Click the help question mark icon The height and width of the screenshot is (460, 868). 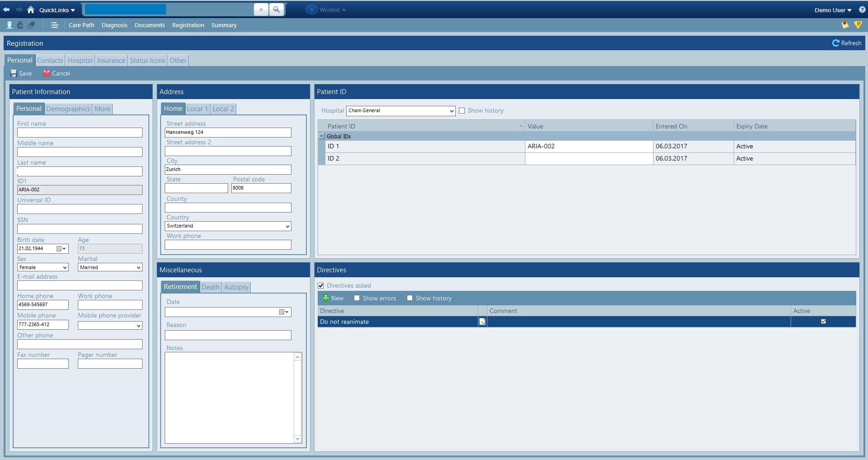(862, 9)
